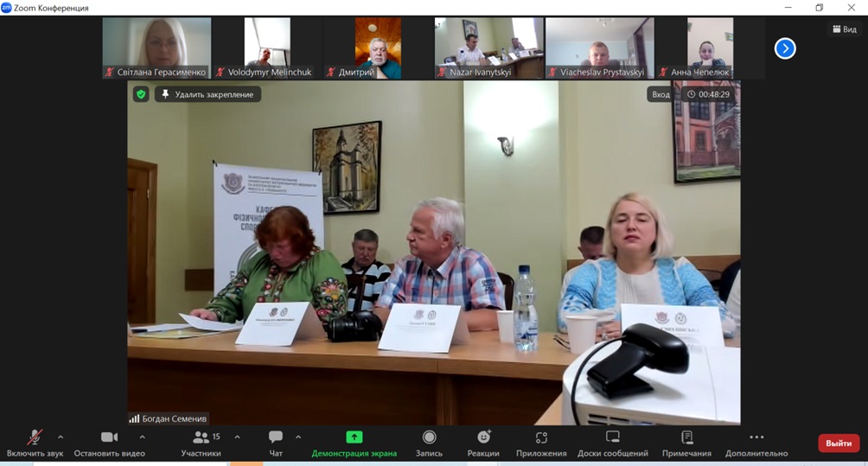Viewport: 868px width, 466px height.
Task: Open the Вид view menu
Action: click(x=845, y=29)
